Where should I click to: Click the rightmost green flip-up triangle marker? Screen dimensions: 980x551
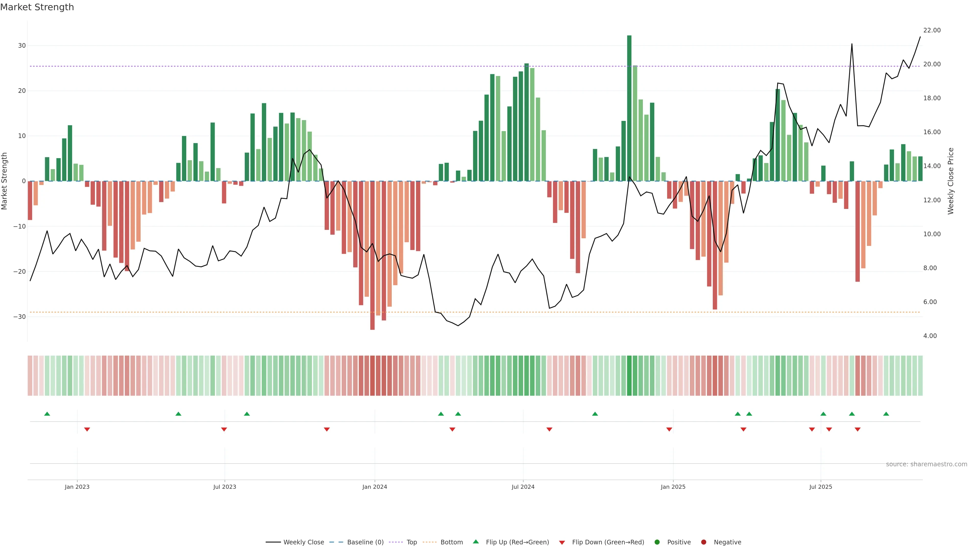point(886,414)
